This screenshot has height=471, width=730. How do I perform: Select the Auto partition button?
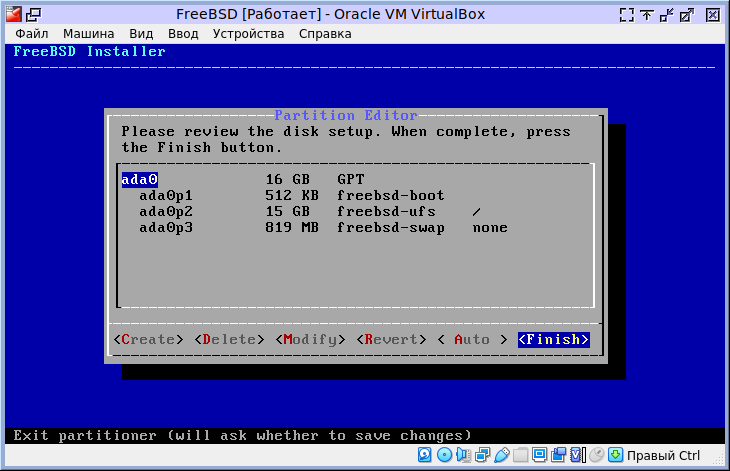pos(472,339)
